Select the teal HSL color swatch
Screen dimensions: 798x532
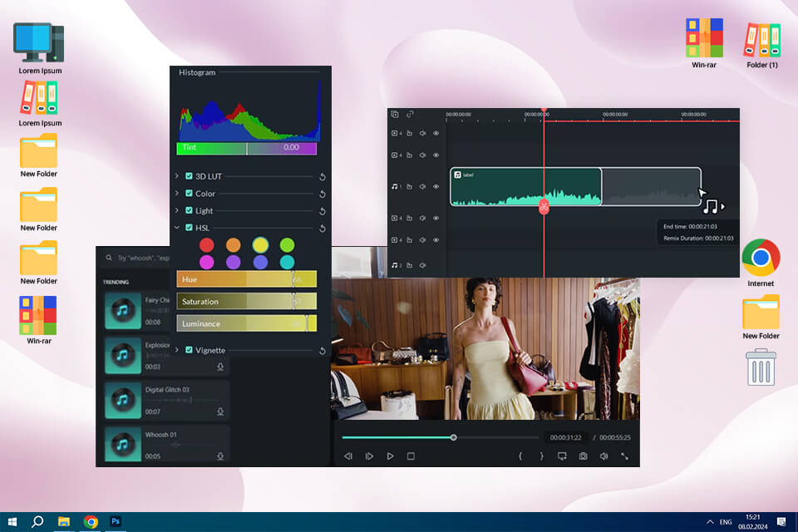(287, 262)
